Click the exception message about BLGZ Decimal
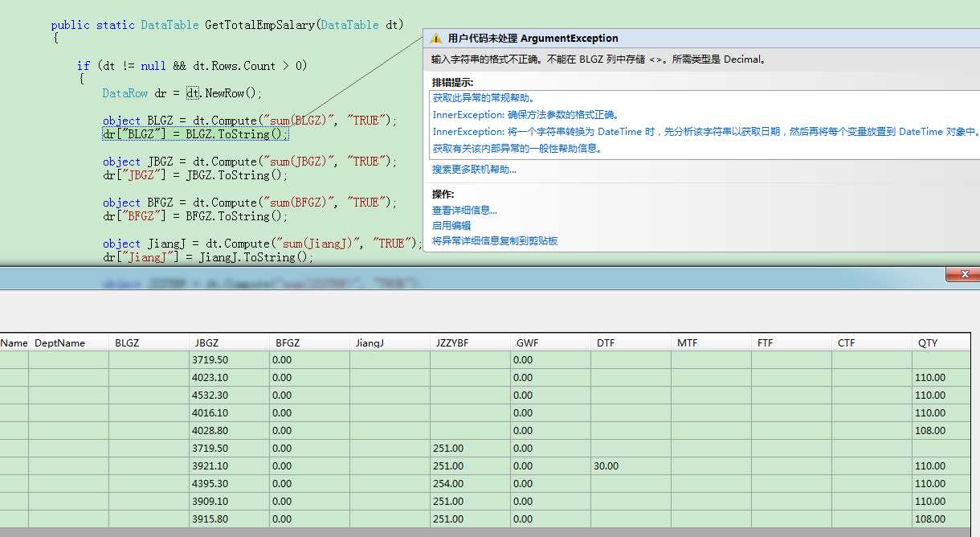The height and width of the screenshot is (537, 980). click(x=599, y=59)
